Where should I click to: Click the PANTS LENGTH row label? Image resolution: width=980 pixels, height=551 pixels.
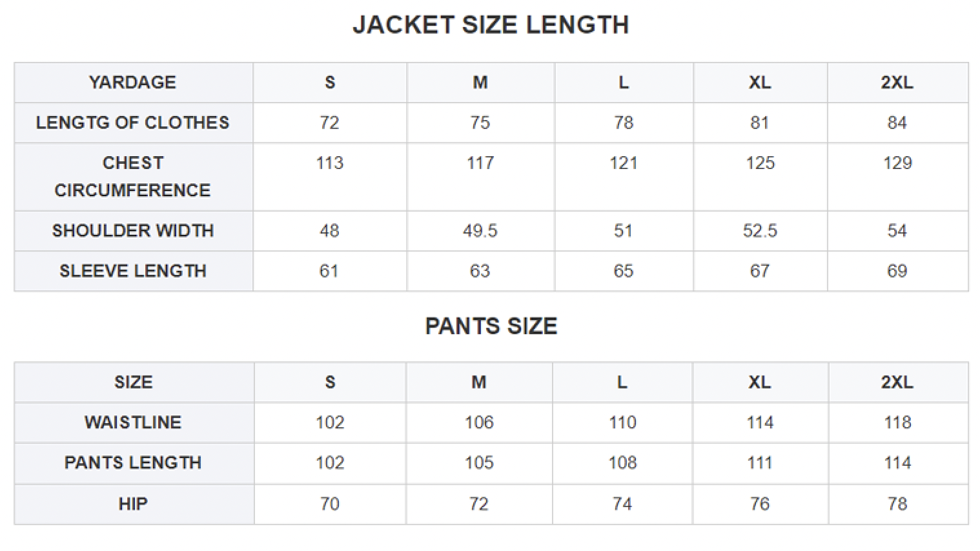[x=133, y=463]
